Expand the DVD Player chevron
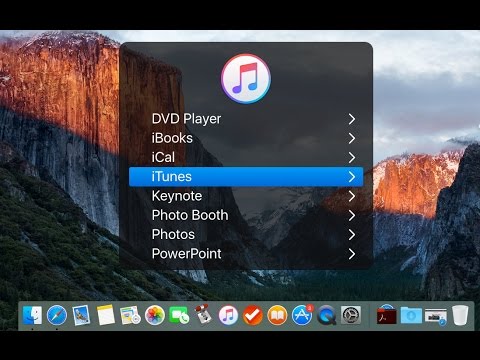The width and height of the screenshot is (480, 360). pyautogui.click(x=352, y=119)
